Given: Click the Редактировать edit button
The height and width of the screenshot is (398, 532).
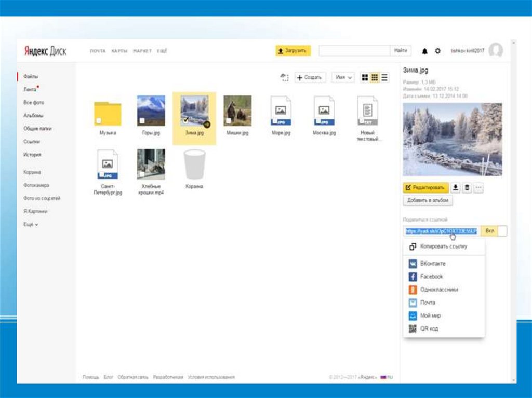Looking at the screenshot, I should click(426, 187).
